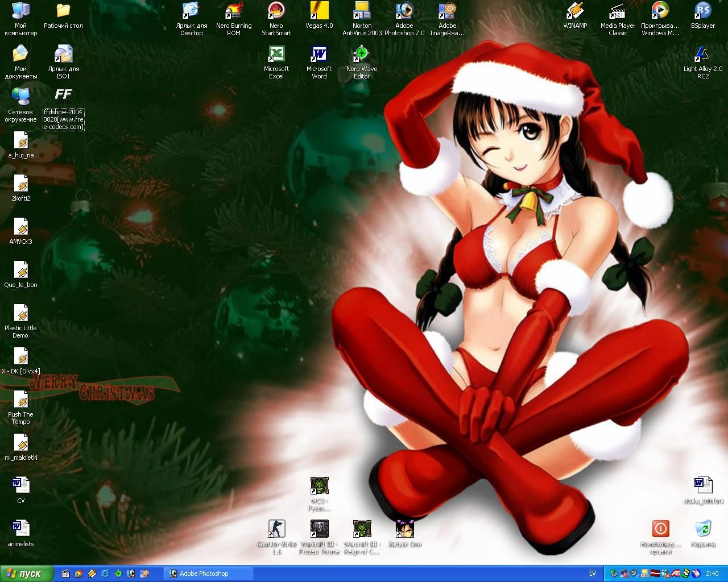Click the last quick launch icon next to Photoshop
The height and width of the screenshot is (582, 728).
pyautogui.click(x=144, y=573)
